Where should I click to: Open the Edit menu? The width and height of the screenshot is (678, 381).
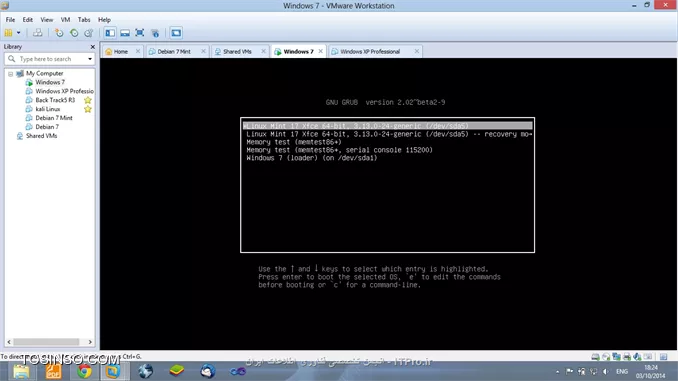coord(28,20)
